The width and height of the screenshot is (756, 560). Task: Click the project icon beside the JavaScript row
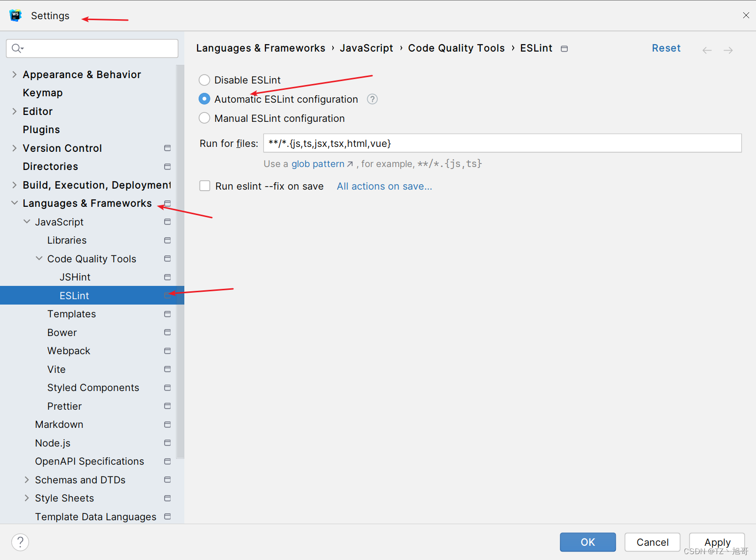[x=167, y=222]
